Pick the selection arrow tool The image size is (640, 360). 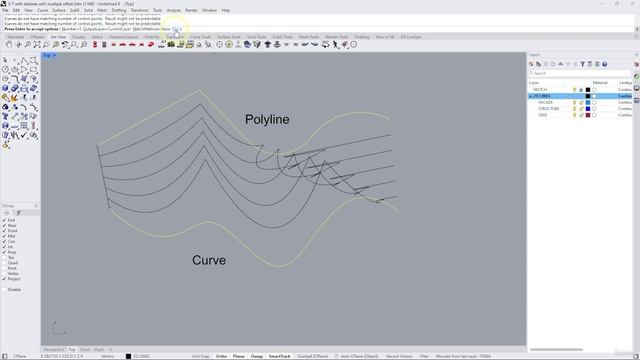[5, 60]
